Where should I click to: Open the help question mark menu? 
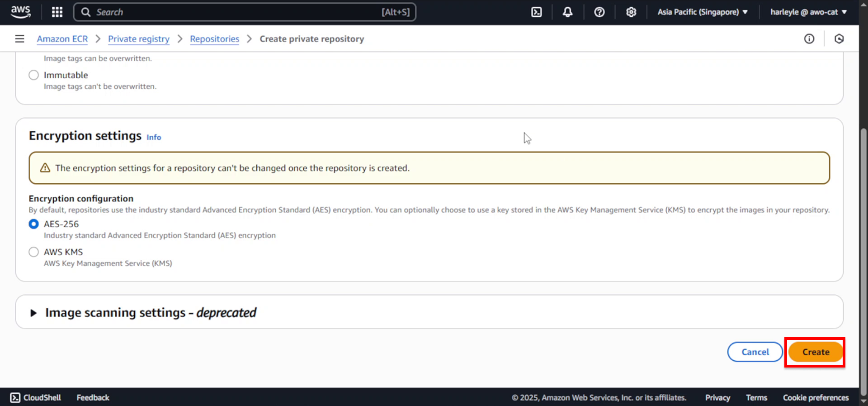[599, 12]
